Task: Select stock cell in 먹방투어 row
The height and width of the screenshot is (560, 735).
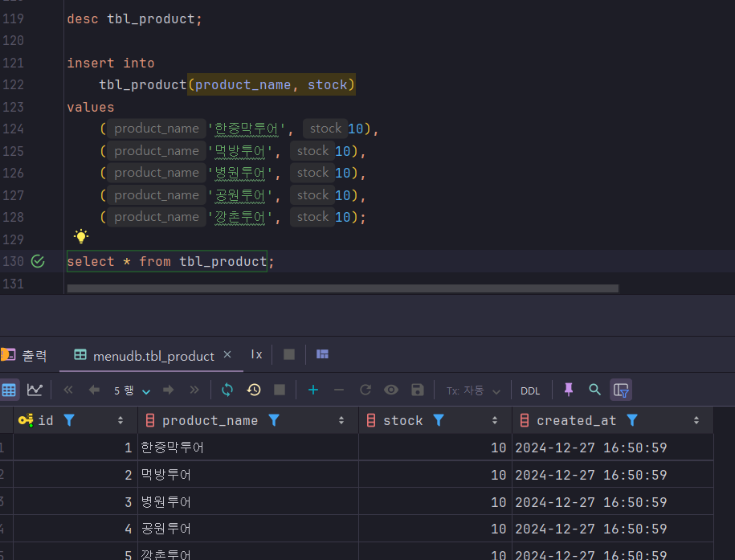Action: tap(435, 475)
